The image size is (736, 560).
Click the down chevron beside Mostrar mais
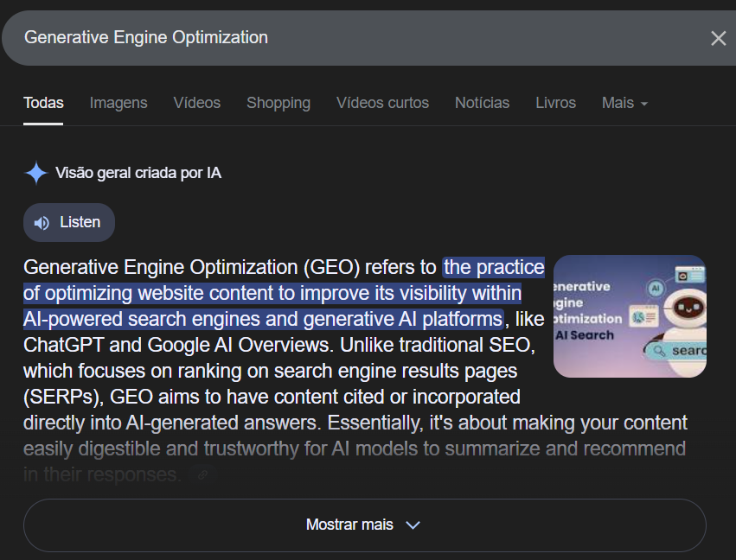pos(413,525)
